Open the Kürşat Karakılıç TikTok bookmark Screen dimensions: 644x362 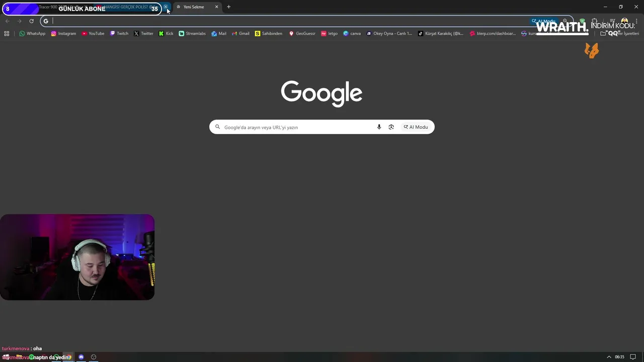[441, 34]
